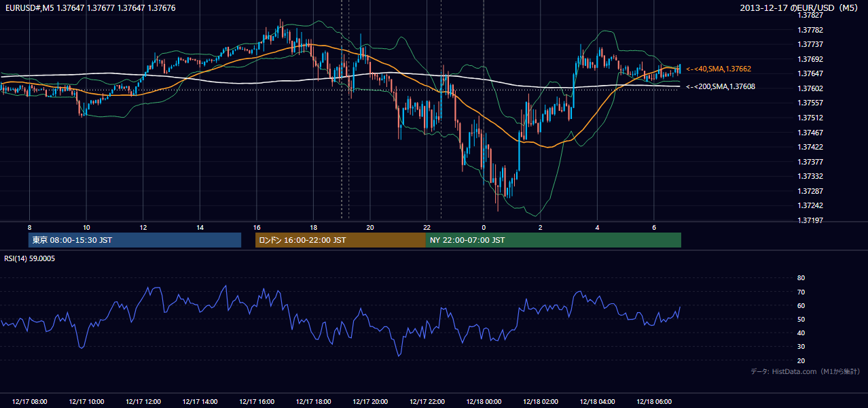Click the 12/17 14:00 bottom time label
The height and width of the screenshot is (408, 868).
coord(200,402)
